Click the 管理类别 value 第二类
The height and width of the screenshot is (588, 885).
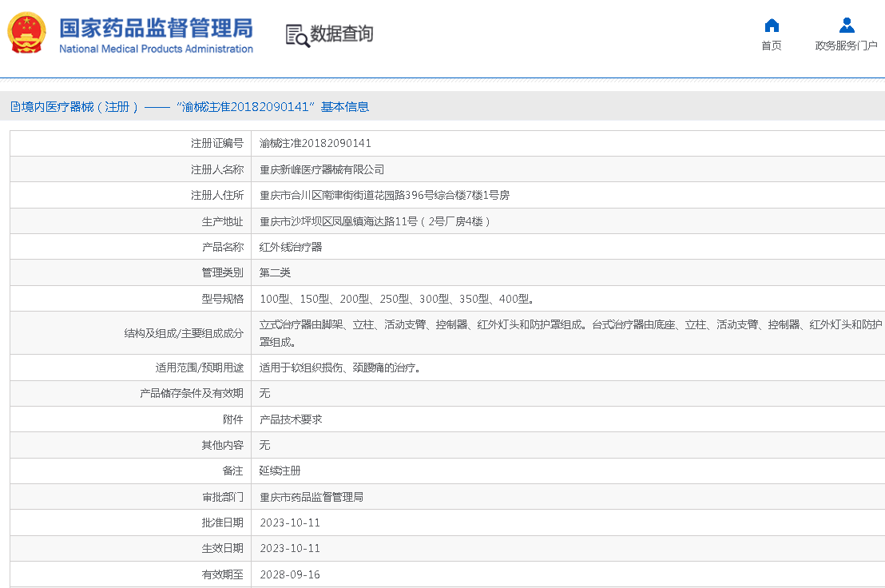click(x=276, y=273)
